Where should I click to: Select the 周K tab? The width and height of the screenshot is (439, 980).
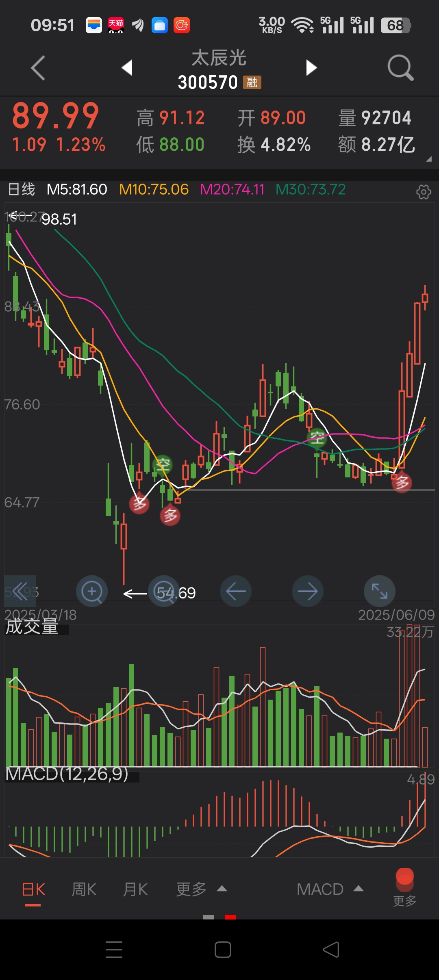[84, 890]
